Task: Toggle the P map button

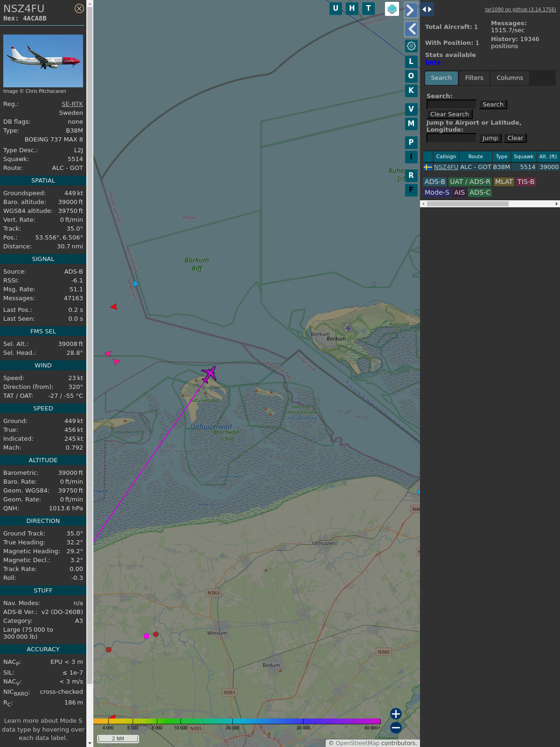Action: click(411, 142)
